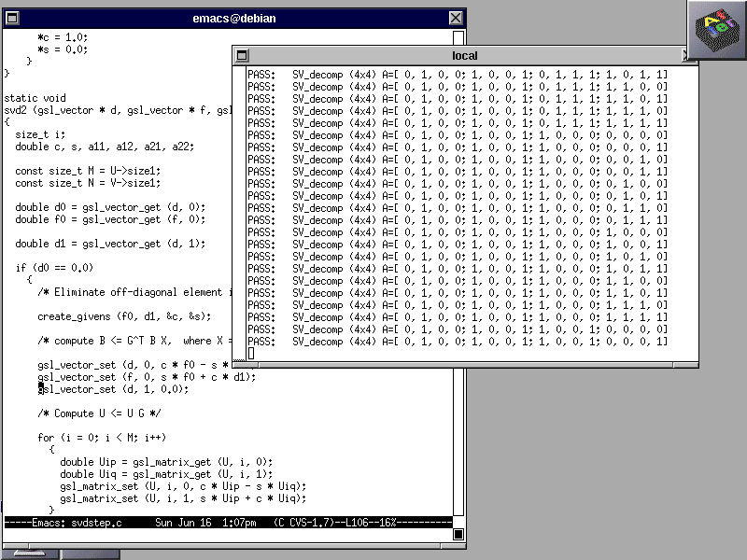The width and height of the screenshot is (747, 560).
Task: Close the emacs@debian window
Action: tap(456, 19)
